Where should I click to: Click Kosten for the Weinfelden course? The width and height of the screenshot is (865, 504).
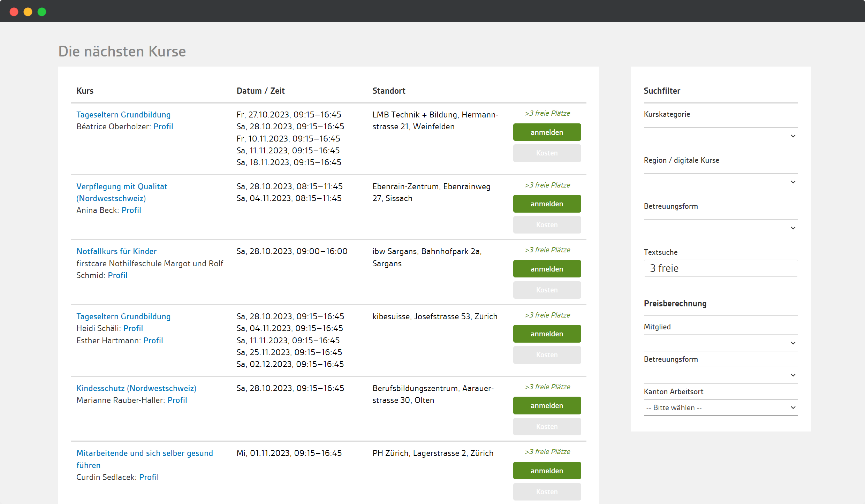pos(547,153)
